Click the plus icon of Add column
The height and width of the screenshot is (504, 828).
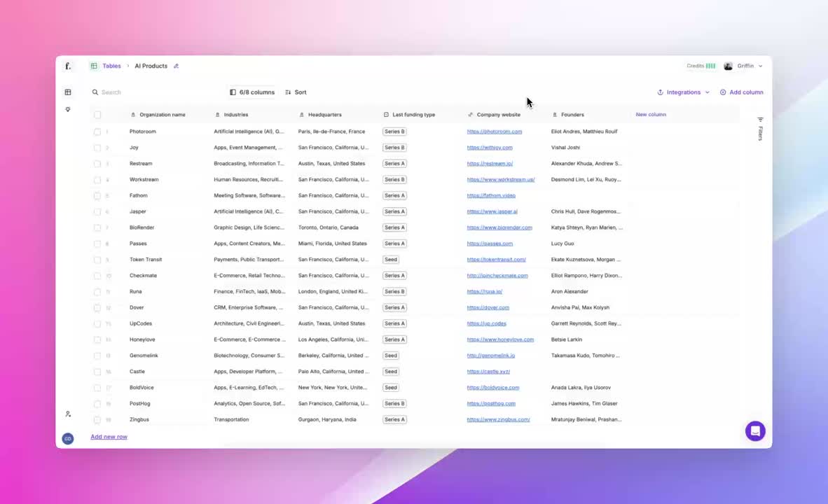point(723,92)
